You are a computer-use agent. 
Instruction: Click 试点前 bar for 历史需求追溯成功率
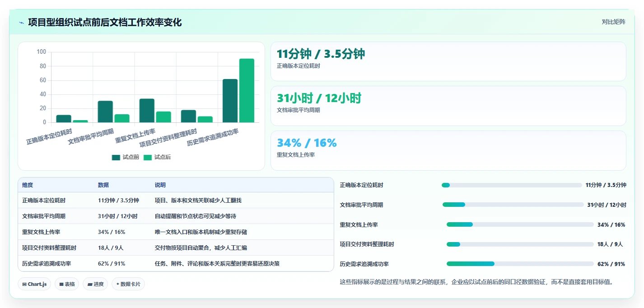(x=230, y=101)
